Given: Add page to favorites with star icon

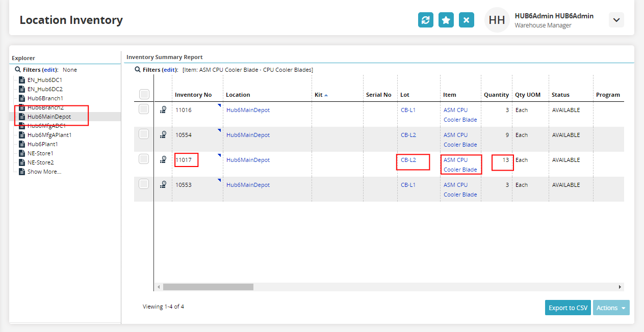Looking at the screenshot, I should (446, 20).
